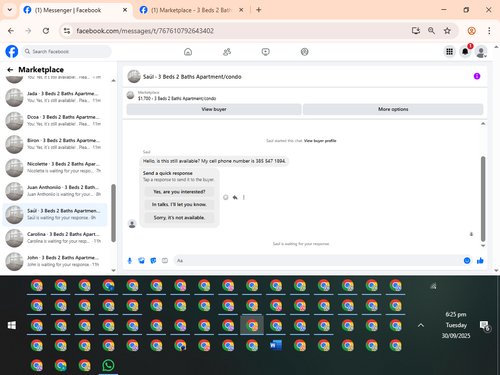Open a new browser tab
The height and width of the screenshot is (375, 500).
(x=259, y=10)
